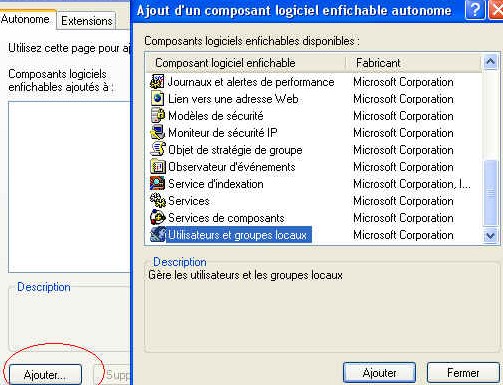Click the Services de composants icon
The height and width of the screenshot is (385, 503).
157,218
